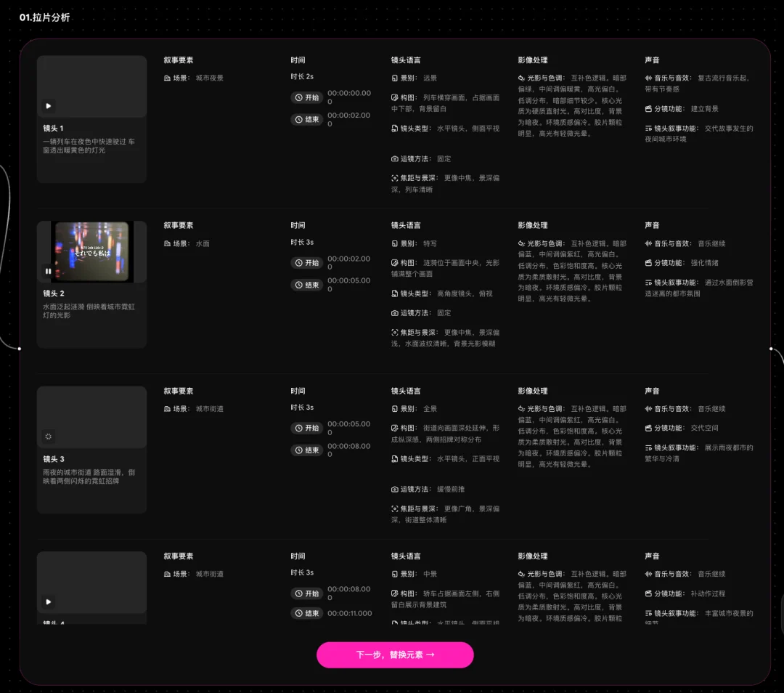This screenshot has height=693, width=784.
Task: Click the 焦距与景深 icon in 镜头 2
Action: 394,332
